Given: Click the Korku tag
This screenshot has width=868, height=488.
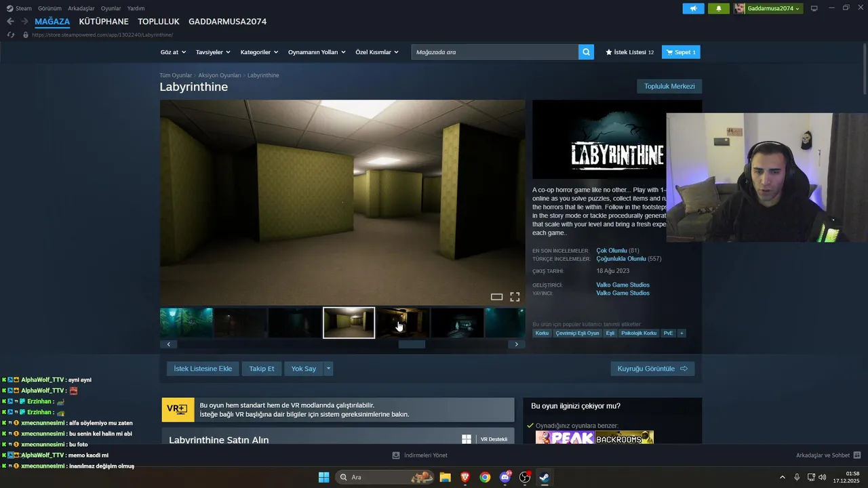Looking at the screenshot, I should tap(542, 333).
